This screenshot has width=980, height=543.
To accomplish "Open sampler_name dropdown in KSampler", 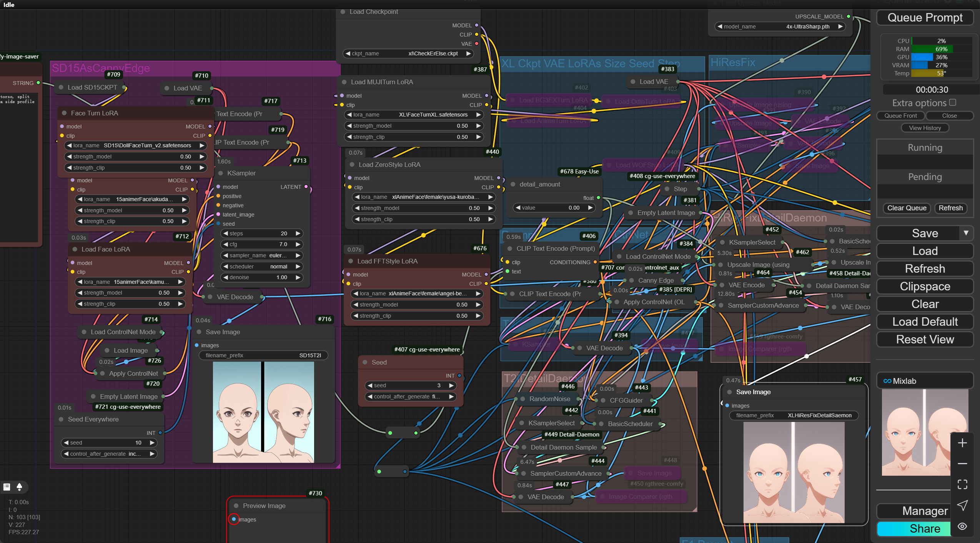I will click(261, 255).
